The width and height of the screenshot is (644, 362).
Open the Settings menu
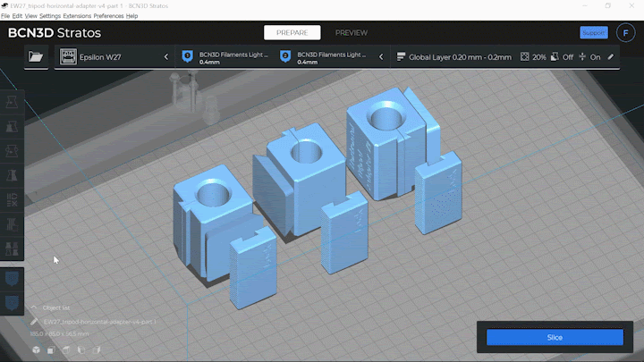[50, 16]
